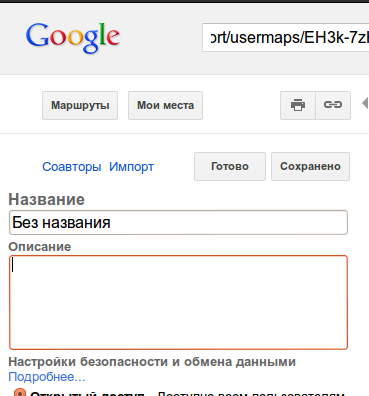
Task: Open the Импорт link
Action: pos(132,167)
